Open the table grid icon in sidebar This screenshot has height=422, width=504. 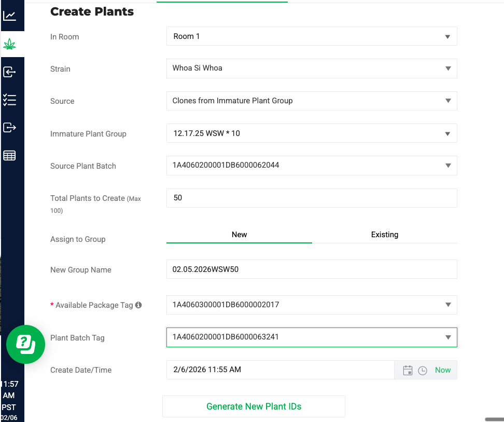(x=11, y=155)
